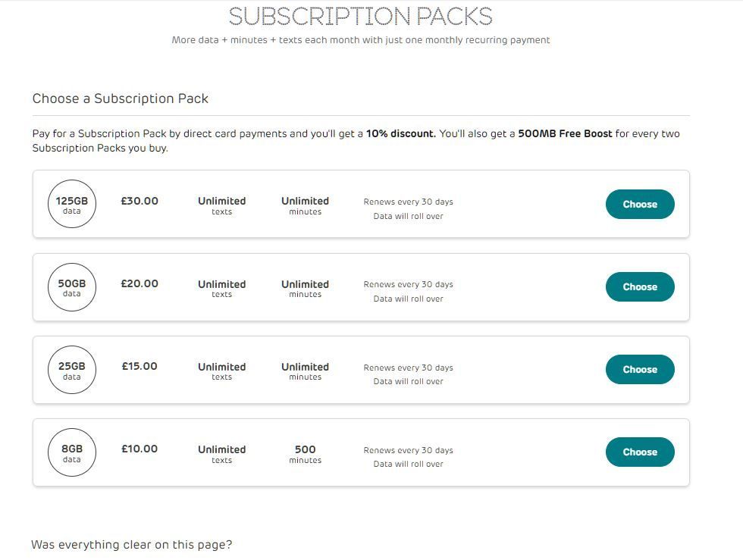
Task: Click the Choose a Subscription Pack heading
Action: [x=121, y=99]
